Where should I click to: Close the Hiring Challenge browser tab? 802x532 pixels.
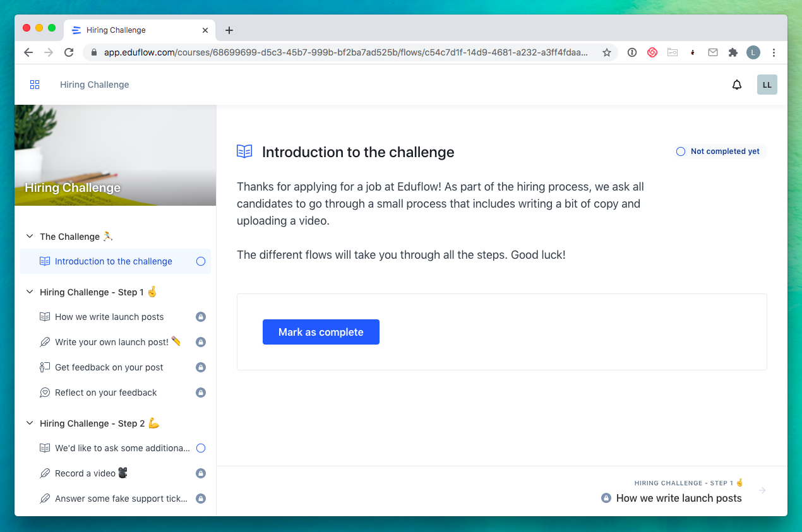click(x=205, y=30)
